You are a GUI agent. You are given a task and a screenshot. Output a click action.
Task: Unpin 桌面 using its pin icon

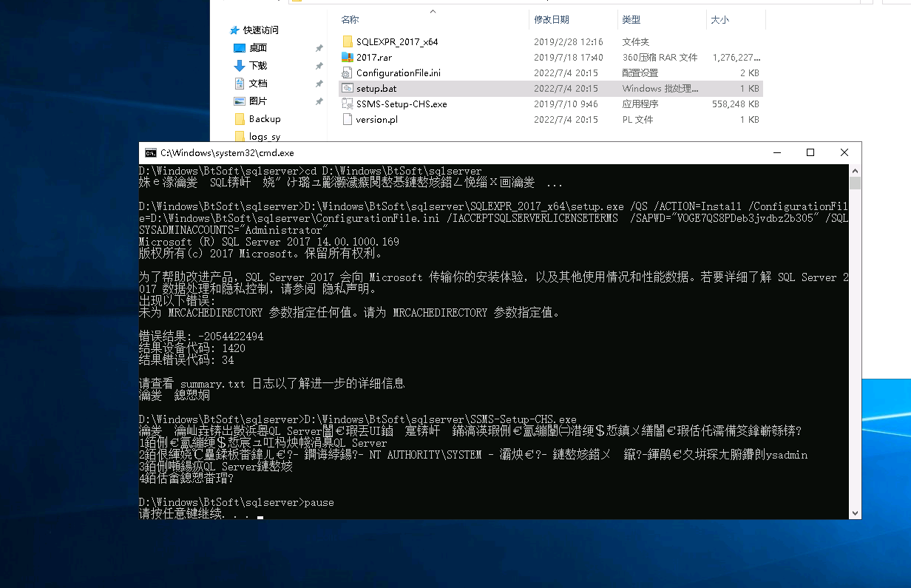tap(319, 48)
